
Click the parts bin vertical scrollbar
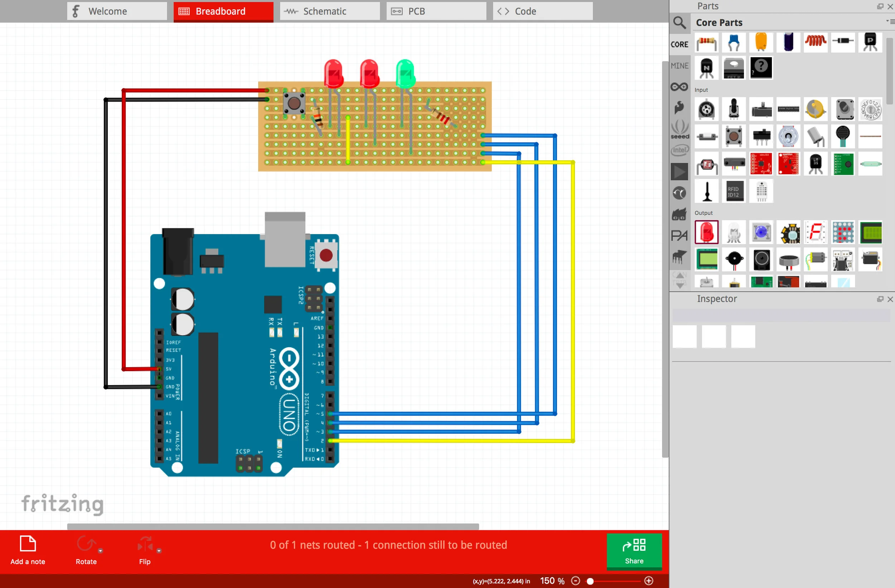890,71
